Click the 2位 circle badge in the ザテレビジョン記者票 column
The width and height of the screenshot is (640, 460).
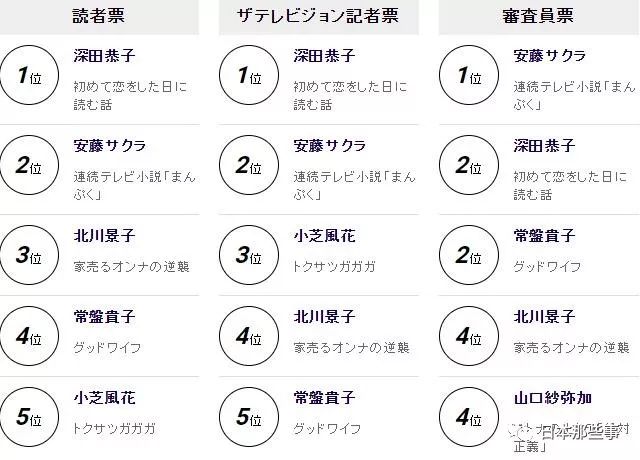click(249, 165)
